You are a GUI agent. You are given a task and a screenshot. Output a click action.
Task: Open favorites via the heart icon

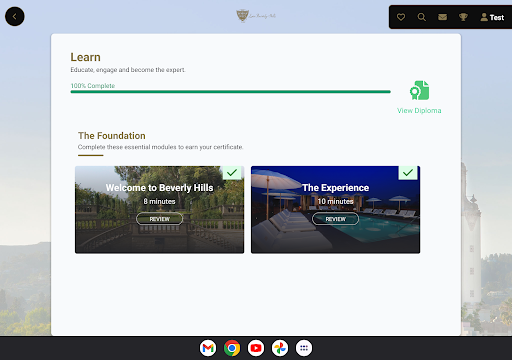[401, 17]
